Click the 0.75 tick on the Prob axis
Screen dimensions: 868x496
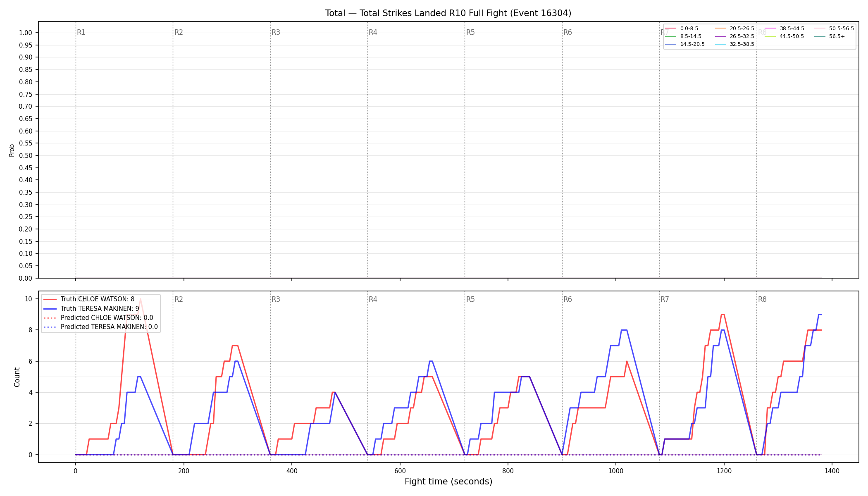click(25, 94)
